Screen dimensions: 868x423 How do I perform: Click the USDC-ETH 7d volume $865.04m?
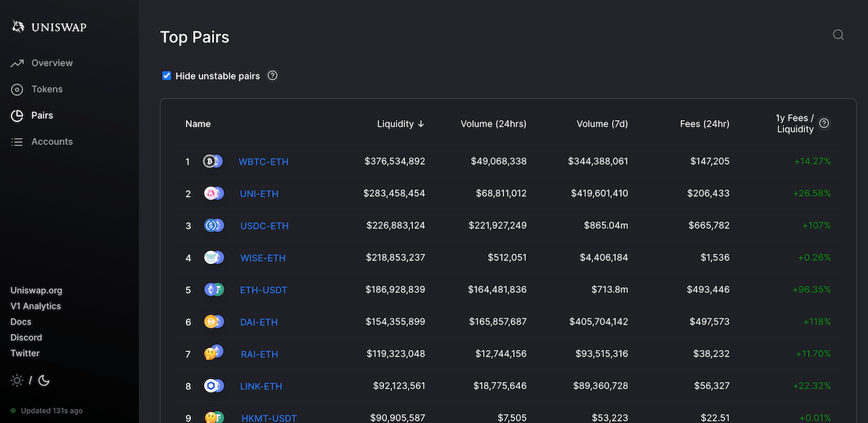click(606, 226)
